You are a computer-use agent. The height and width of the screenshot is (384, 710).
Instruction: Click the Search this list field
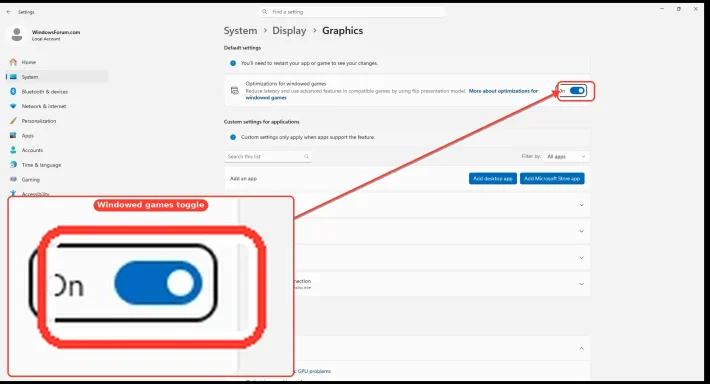pyautogui.click(x=268, y=157)
